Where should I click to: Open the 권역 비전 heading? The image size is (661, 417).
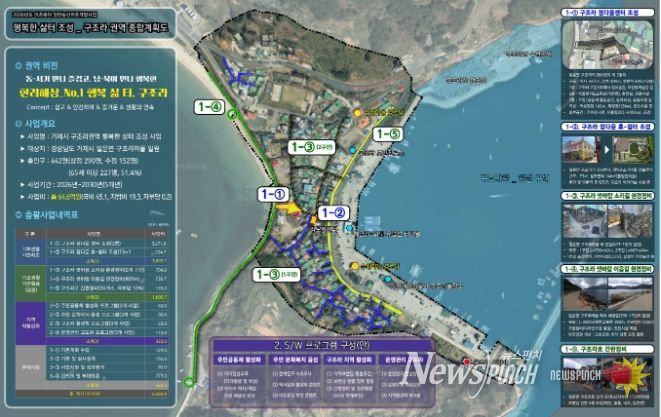pos(41,65)
